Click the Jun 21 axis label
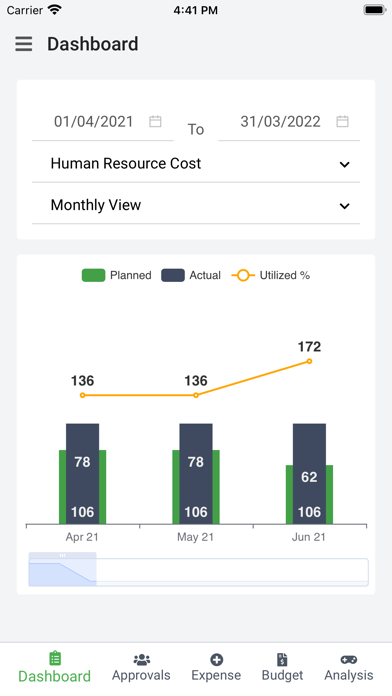 pos(309,537)
